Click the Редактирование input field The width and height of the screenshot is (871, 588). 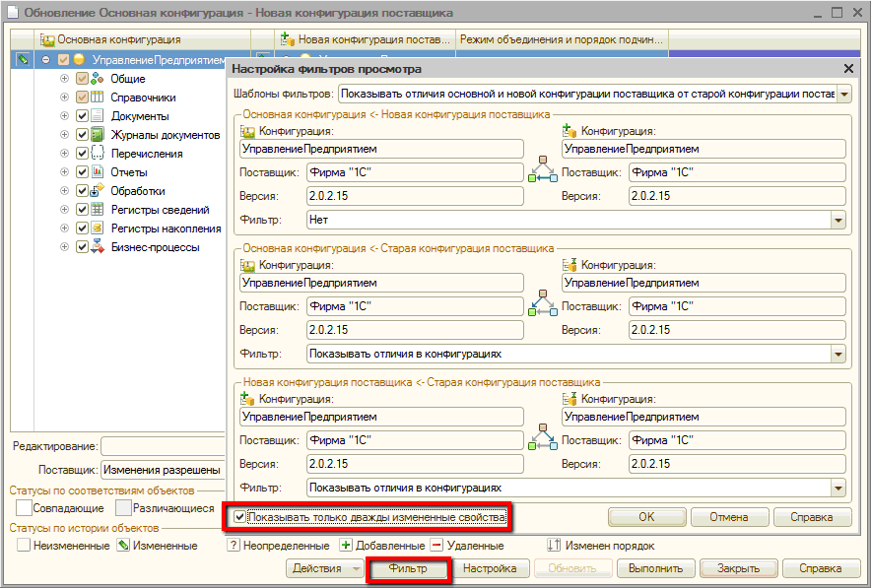tap(163, 446)
